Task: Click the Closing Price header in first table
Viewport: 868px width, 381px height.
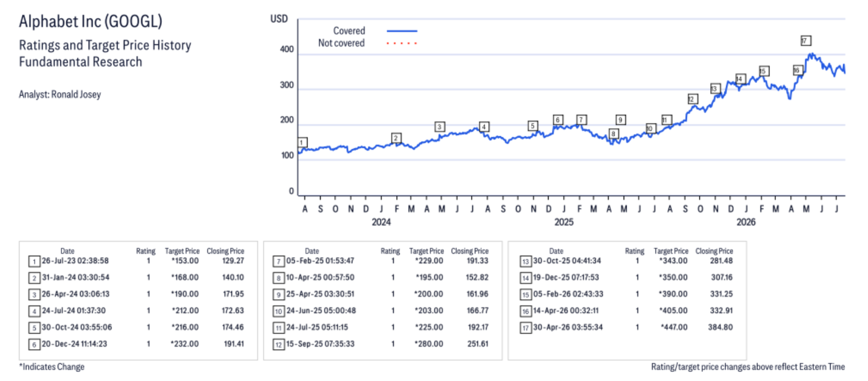Action: [225, 251]
